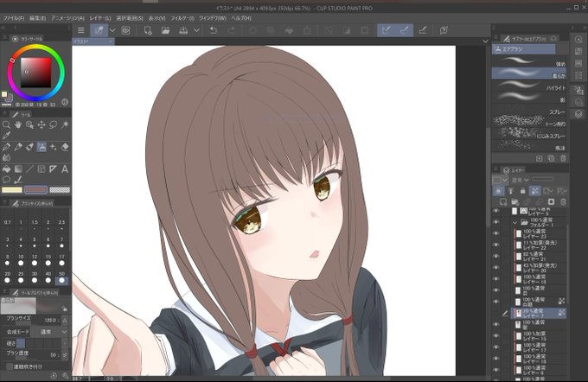Select the Figure line tool
The height and width of the screenshot is (382, 588).
coord(29,169)
